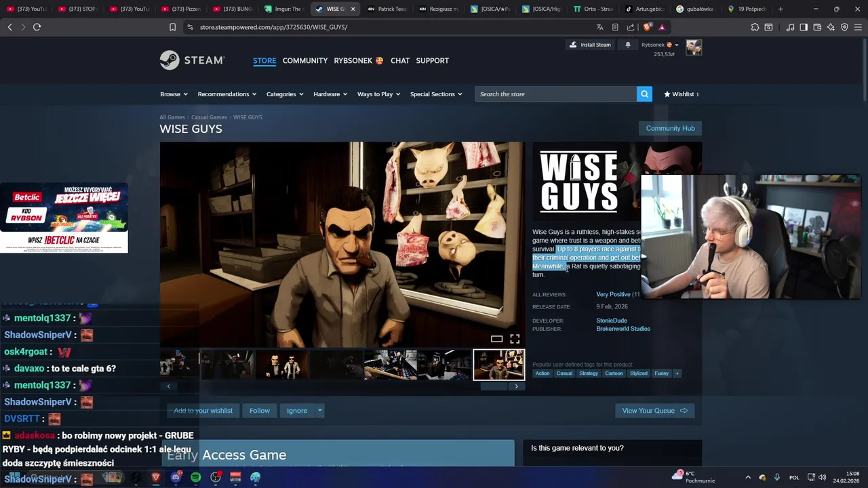
Task: Click the All Games breadcrumb
Action: click(172, 117)
